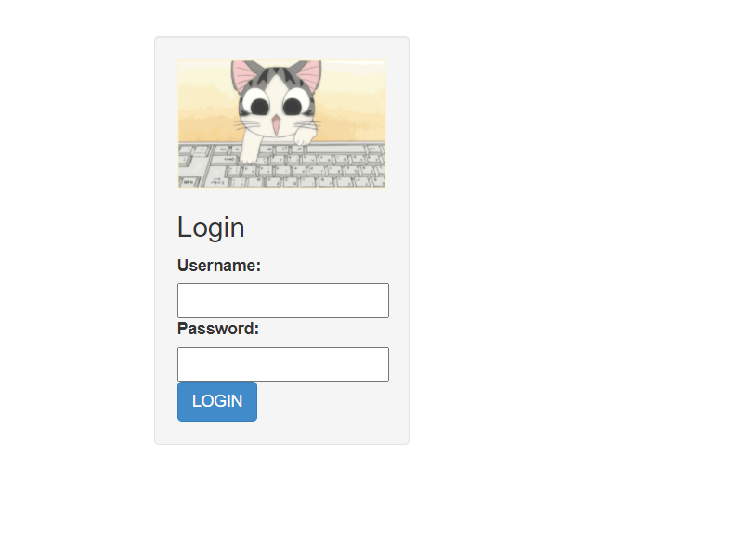Click the blue LOGIN button

(x=217, y=401)
